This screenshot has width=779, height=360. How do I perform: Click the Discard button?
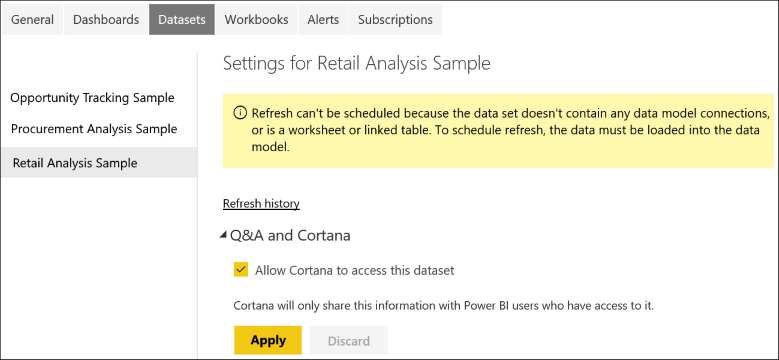pos(349,341)
